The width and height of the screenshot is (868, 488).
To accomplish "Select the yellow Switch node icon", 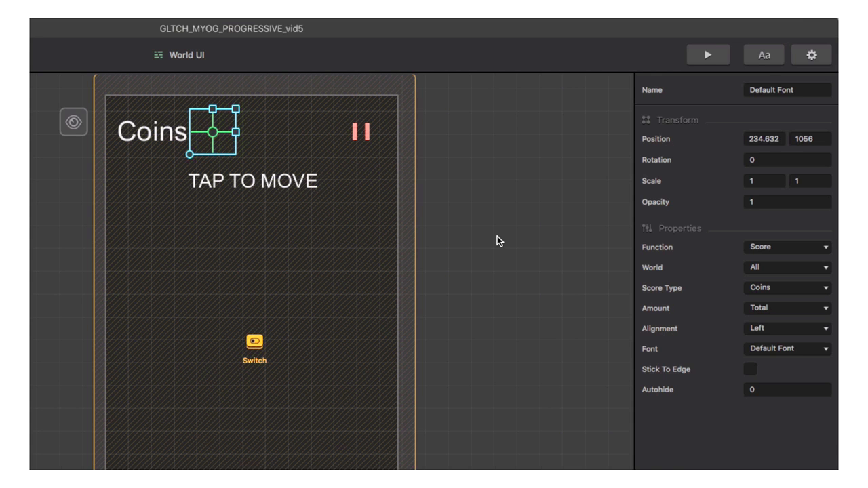I will point(254,342).
